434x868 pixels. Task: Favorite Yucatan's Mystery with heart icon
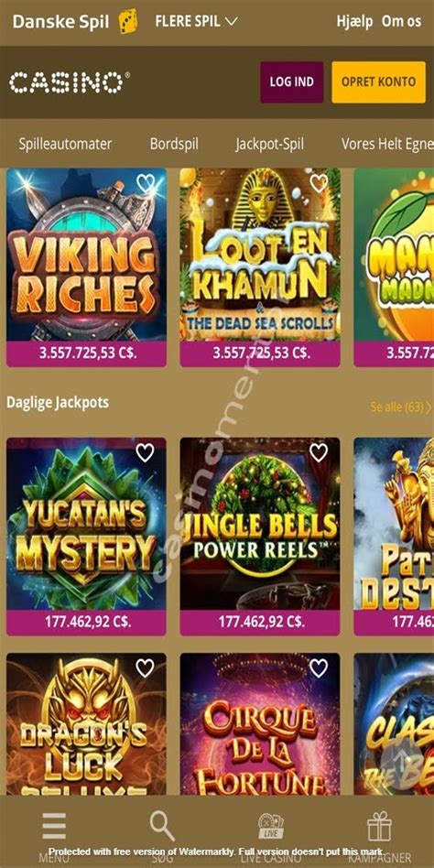point(145,453)
